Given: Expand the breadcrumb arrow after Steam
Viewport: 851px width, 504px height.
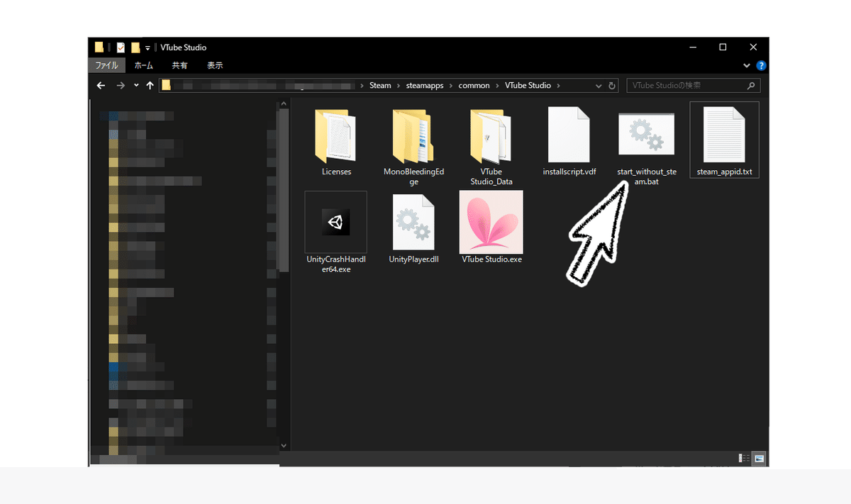Looking at the screenshot, I should (399, 85).
